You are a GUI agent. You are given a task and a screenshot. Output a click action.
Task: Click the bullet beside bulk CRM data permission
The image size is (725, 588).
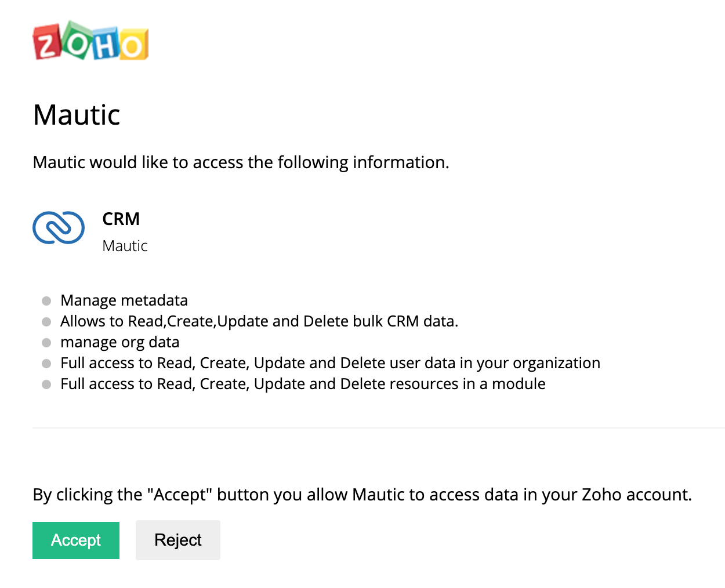pos(46,321)
